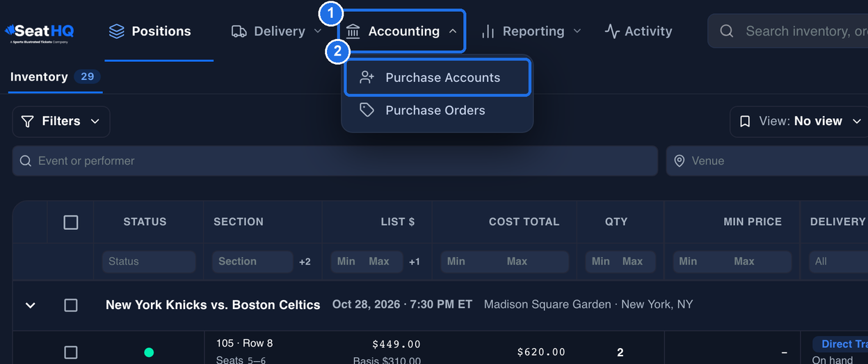This screenshot has height=364, width=868.
Task: Click the New York Knicks vs. Boston Celtics title
Action: coord(213,305)
